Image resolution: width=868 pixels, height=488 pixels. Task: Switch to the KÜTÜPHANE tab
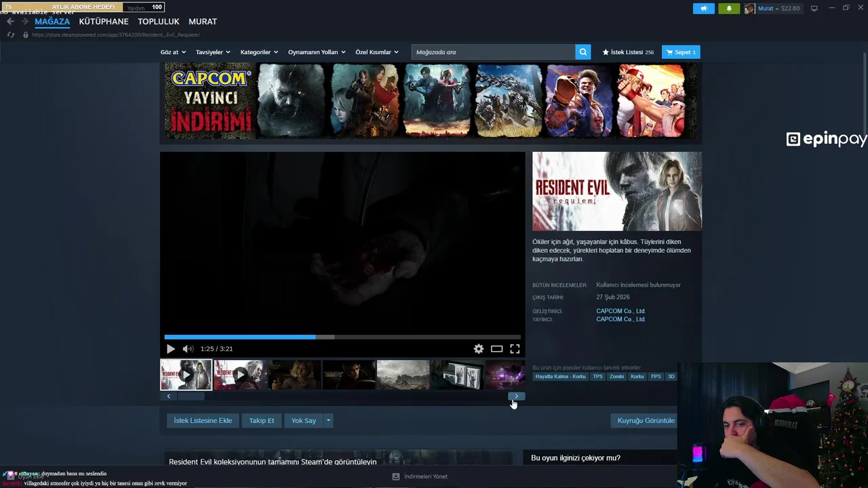coord(104,22)
